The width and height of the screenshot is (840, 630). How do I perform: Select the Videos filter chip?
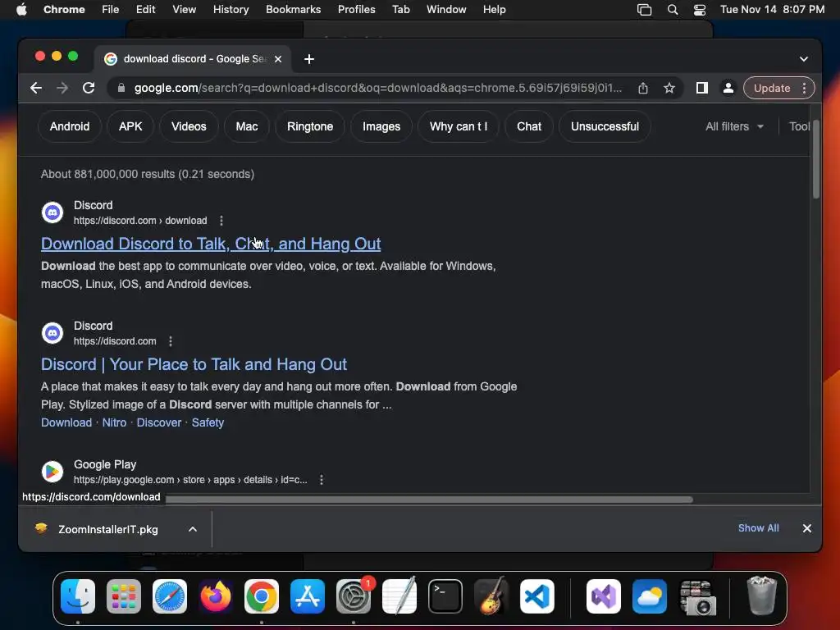[x=189, y=126]
